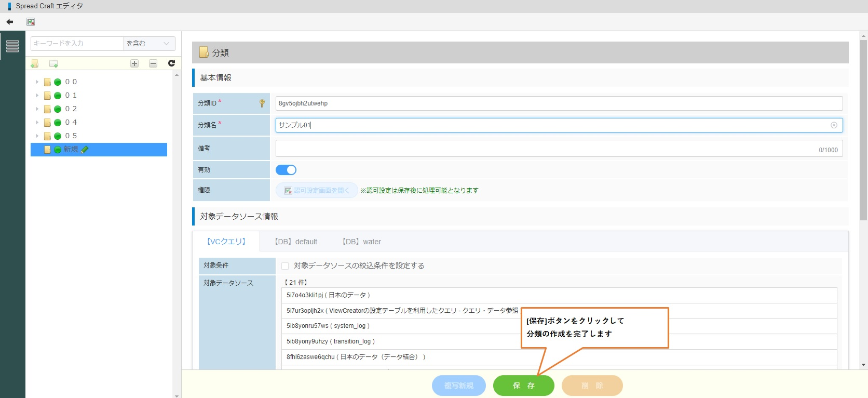This screenshot has height=398, width=868.
Task: Expand the 0 4 tree folder
Action: [37, 123]
